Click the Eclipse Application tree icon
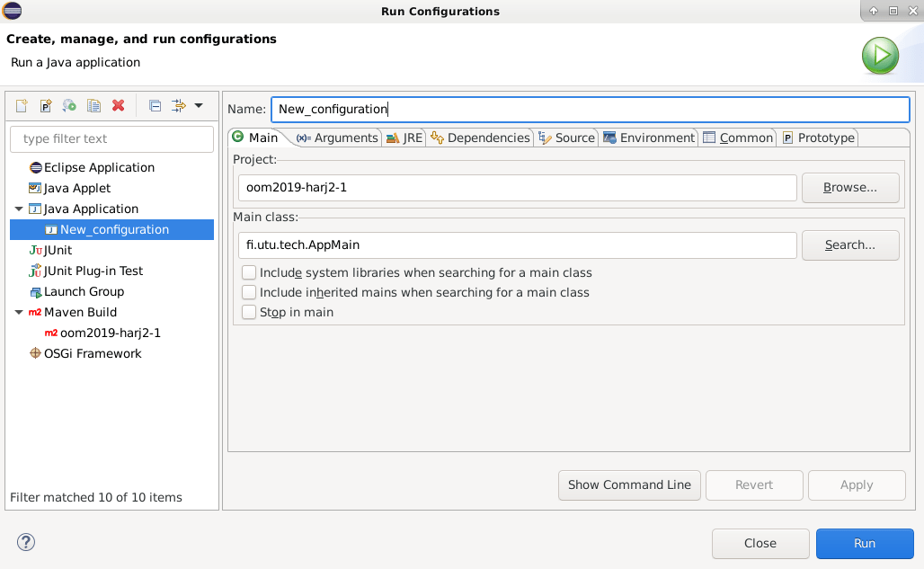 (35, 168)
